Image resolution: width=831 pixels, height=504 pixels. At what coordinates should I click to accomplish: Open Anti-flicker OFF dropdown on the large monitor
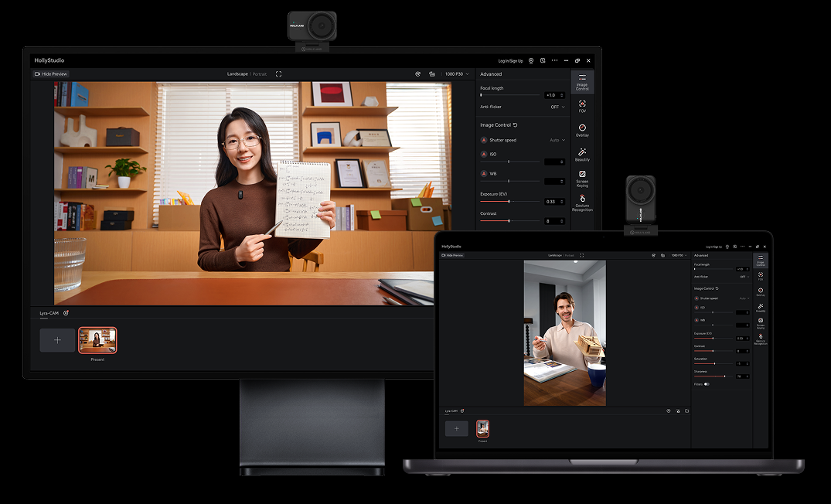[x=557, y=107]
